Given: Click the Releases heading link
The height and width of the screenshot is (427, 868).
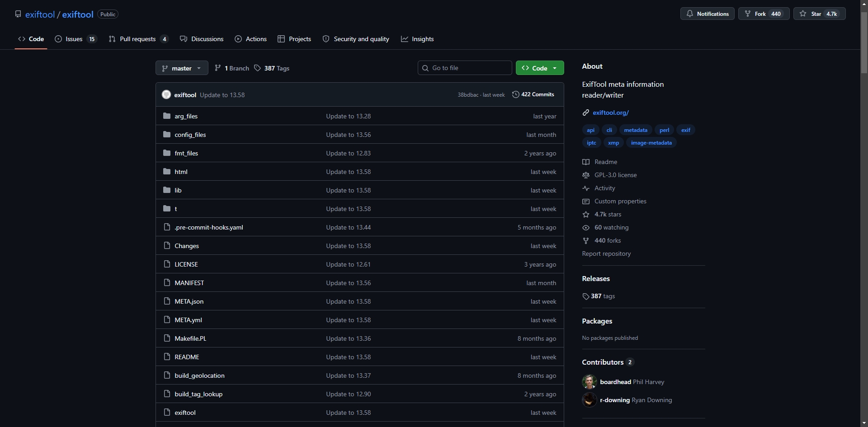Looking at the screenshot, I should (596, 278).
